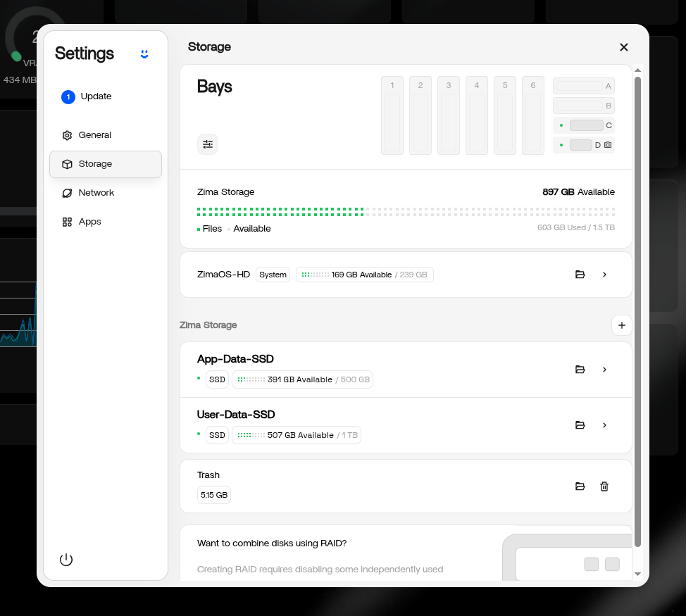Open the bays settings sliders icon
This screenshot has height=616, width=686.
coord(207,144)
